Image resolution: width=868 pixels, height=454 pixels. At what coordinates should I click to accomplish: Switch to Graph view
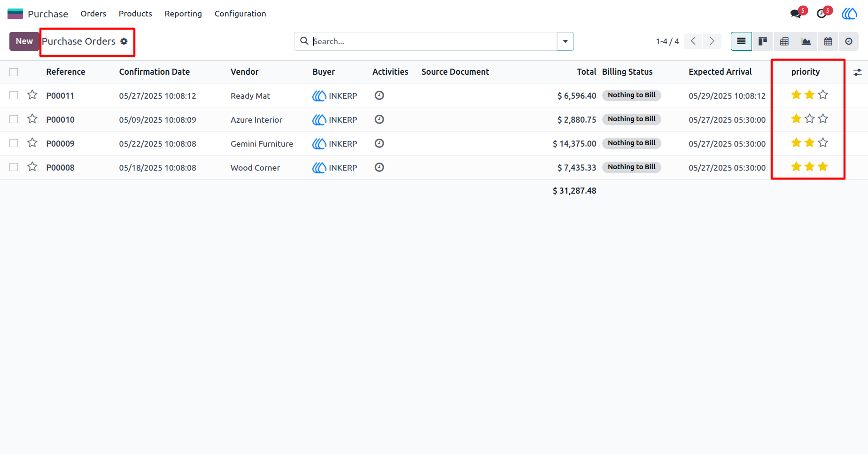pyautogui.click(x=806, y=41)
